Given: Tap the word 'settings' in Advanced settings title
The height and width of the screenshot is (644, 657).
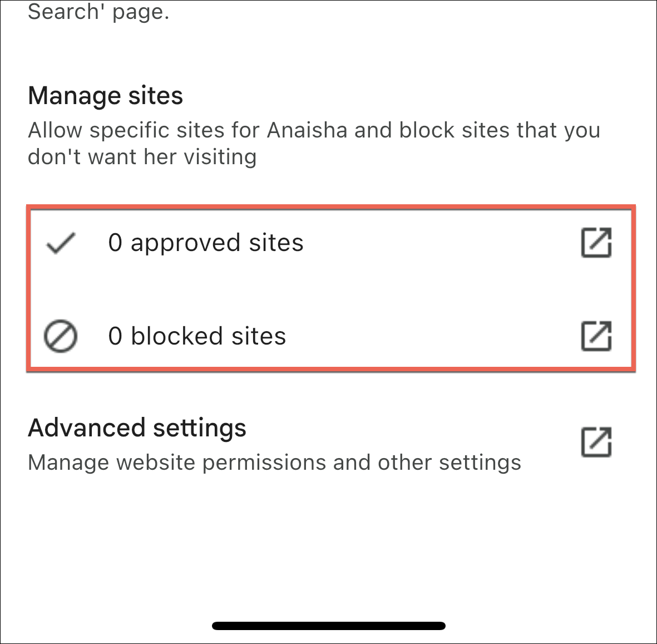Looking at the screenshot, I should [200, 429].
